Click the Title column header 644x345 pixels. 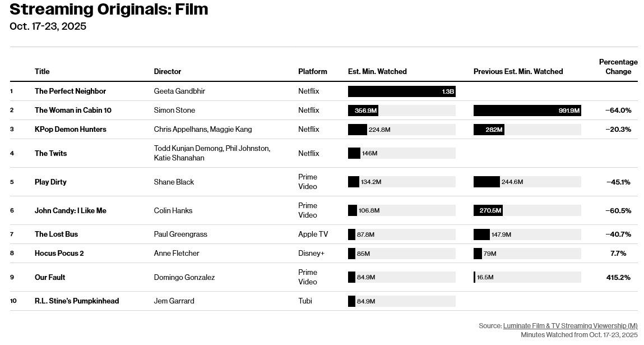pos(42,71)
